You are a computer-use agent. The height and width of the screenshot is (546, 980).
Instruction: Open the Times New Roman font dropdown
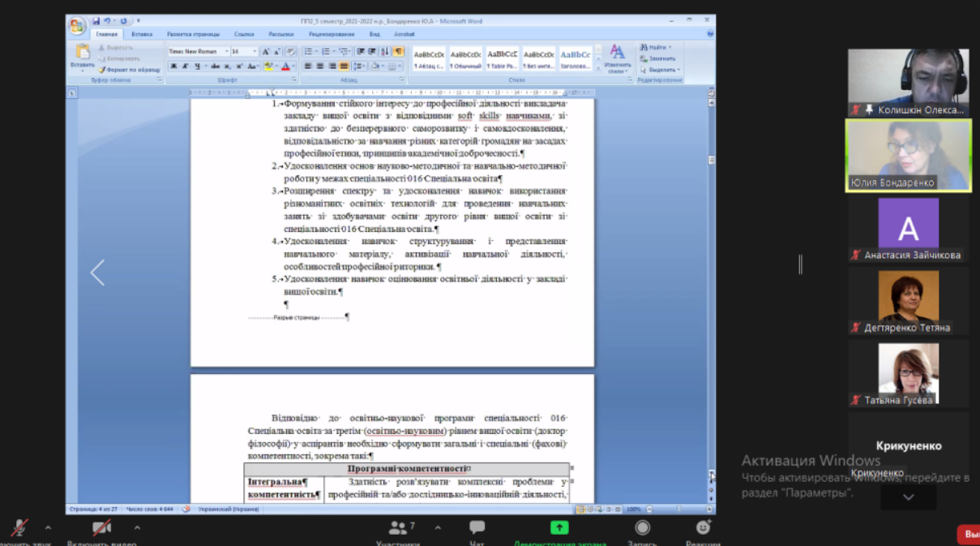coord(198,51)
